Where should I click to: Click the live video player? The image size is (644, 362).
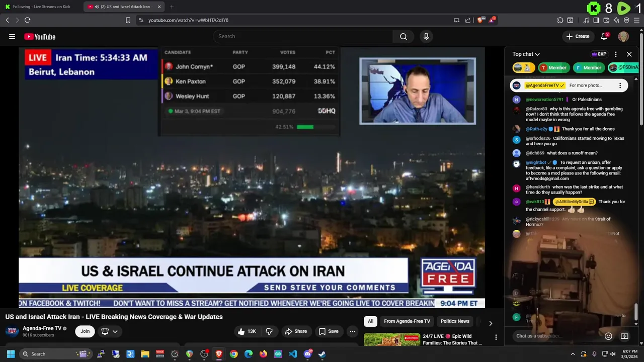coord(252,177)
